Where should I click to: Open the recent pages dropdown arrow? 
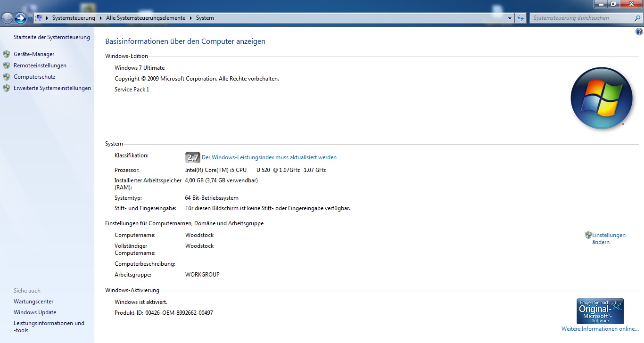tap(30, 18)
